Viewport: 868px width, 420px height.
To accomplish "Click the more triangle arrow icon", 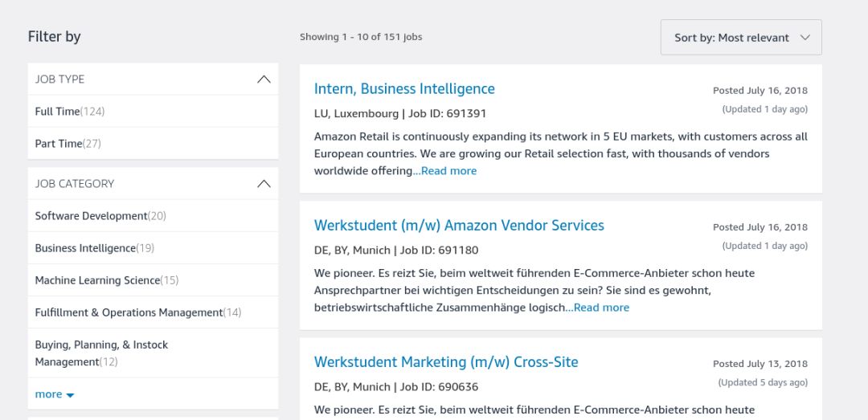I will 70,395.
